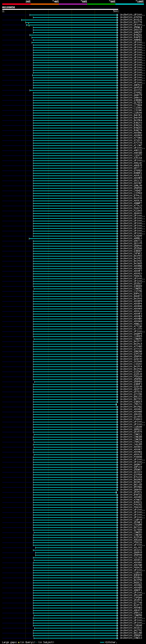
Task: Select UniRef100_Q92133 label
Action: pyautogui.click(x=131, y=180)
